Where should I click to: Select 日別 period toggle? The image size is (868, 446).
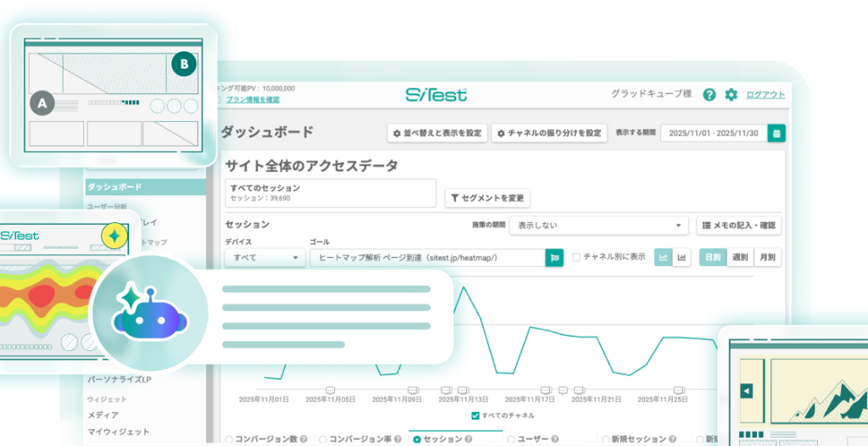(713, 258)
